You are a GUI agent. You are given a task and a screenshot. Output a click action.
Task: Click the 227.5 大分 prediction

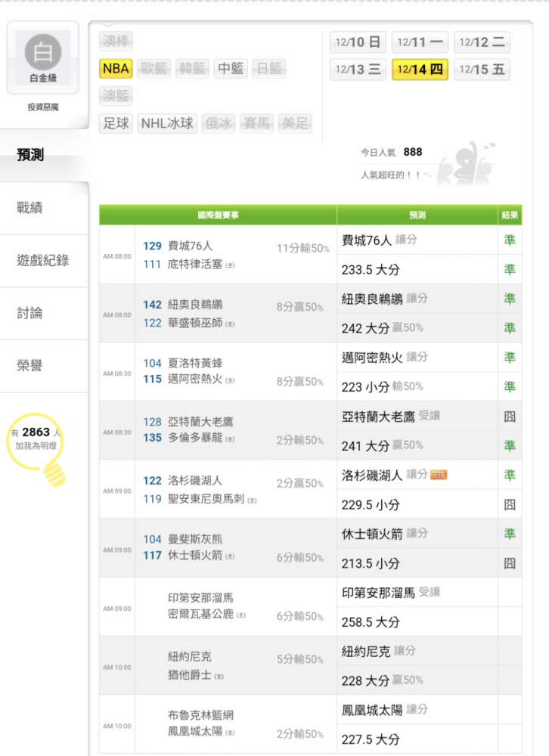371,739
